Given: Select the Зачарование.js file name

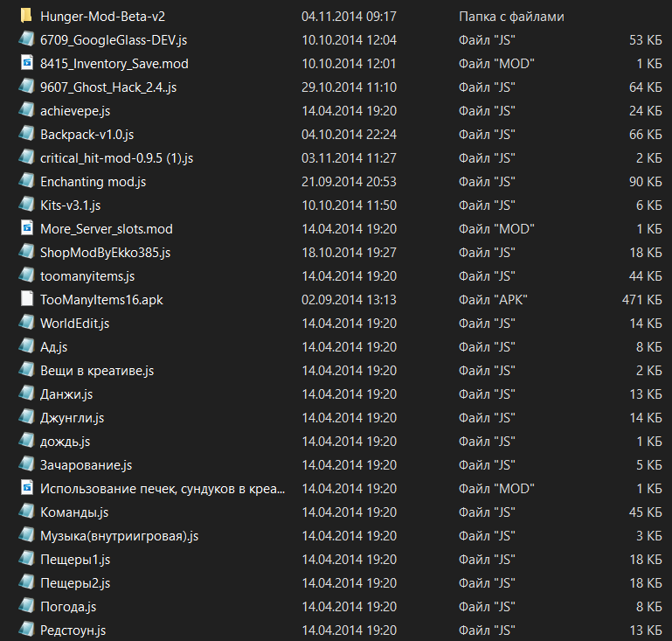Looking at the screenshot, I should pyautogui.click(x=87, y=464).
